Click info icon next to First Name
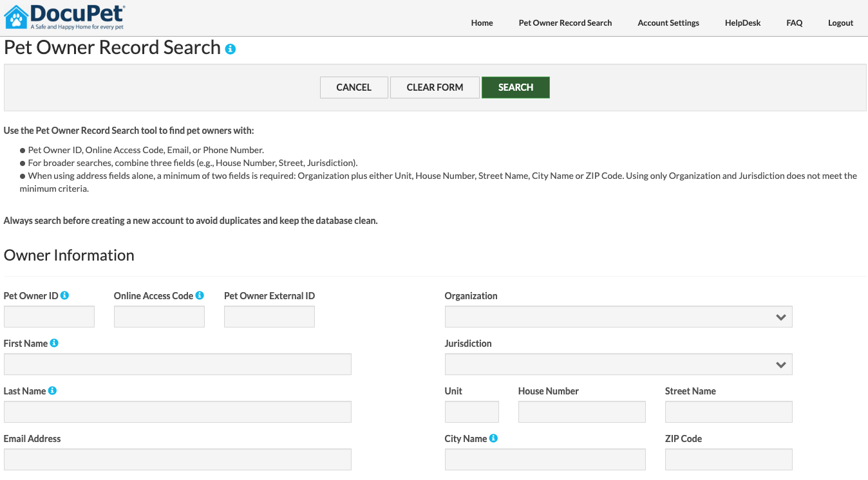This screenshot has height=480, width=868. click(54, 343)
